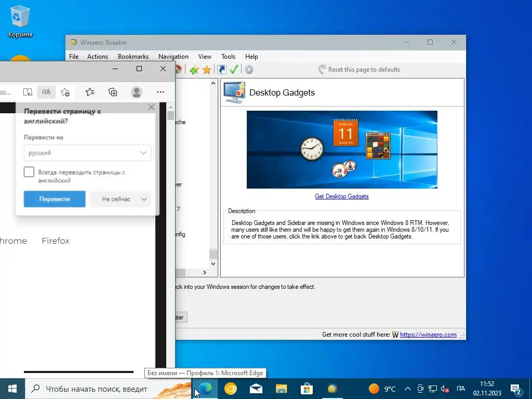
Task: Click the Microsoft Edge taskbar icon
Action: pyautogui.click(x=205, y=389)
